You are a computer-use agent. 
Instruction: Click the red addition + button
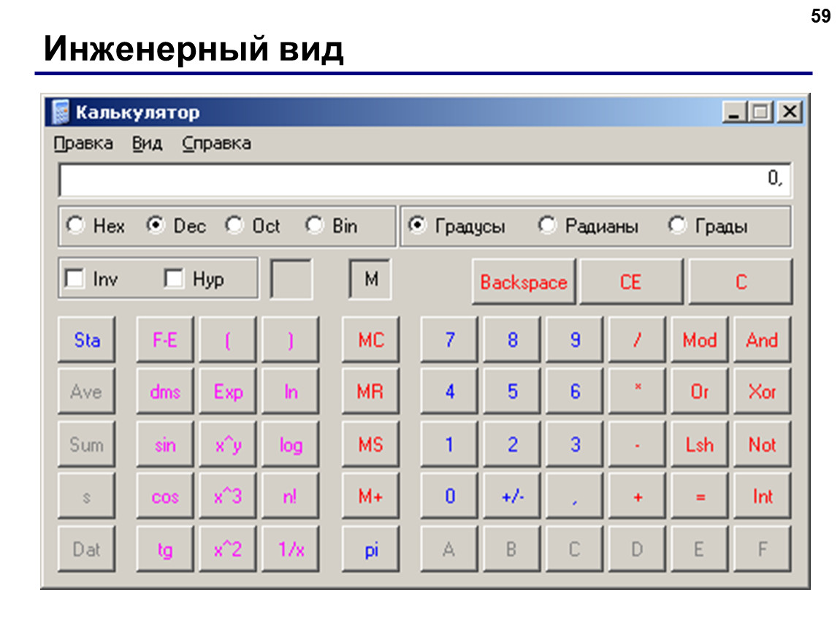[638, 496]
